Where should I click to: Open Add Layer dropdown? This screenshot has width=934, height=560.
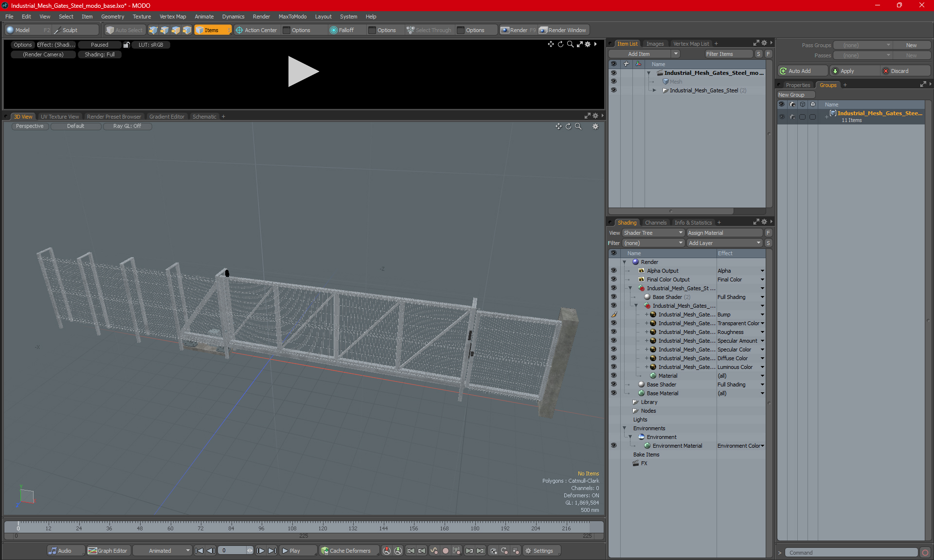click(724, 243)
